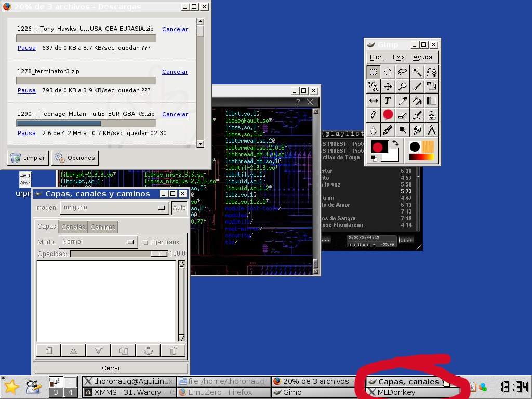Select the Bezier selection tool

click(432, 72)
